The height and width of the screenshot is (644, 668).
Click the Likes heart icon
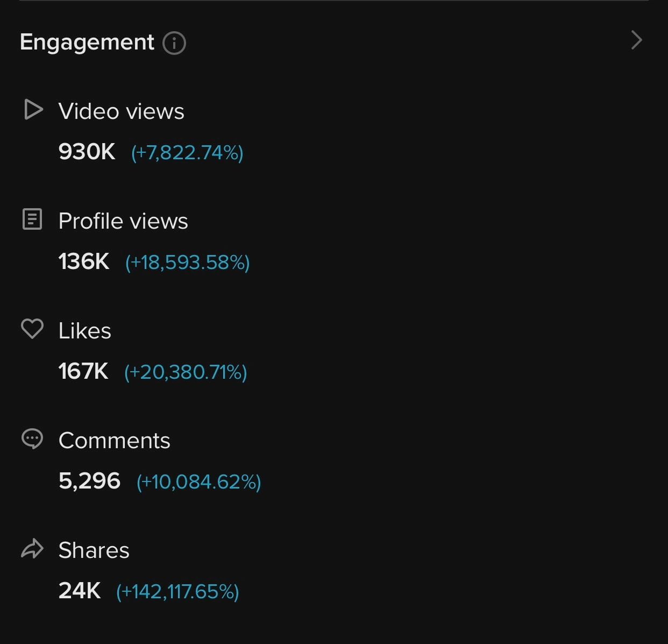click(32, 329)
